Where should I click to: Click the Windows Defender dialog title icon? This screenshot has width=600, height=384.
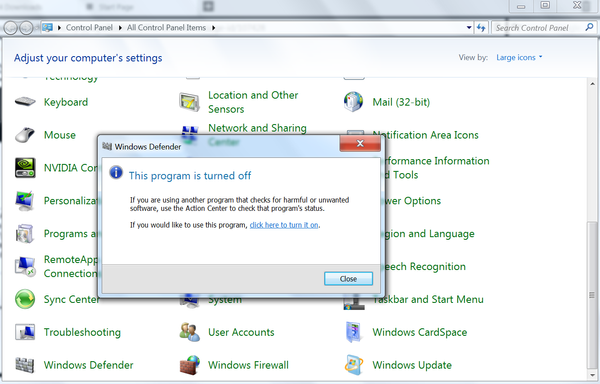coord(107,146)
